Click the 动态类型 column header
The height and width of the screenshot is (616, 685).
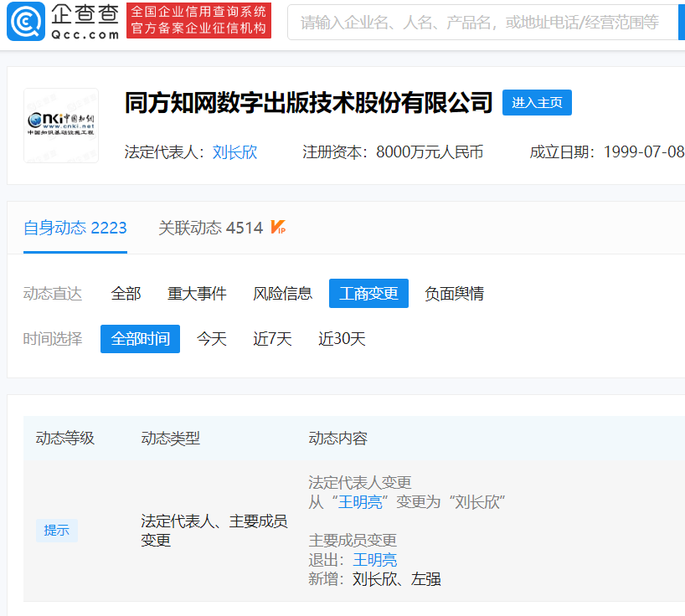(x=170, y=439)
